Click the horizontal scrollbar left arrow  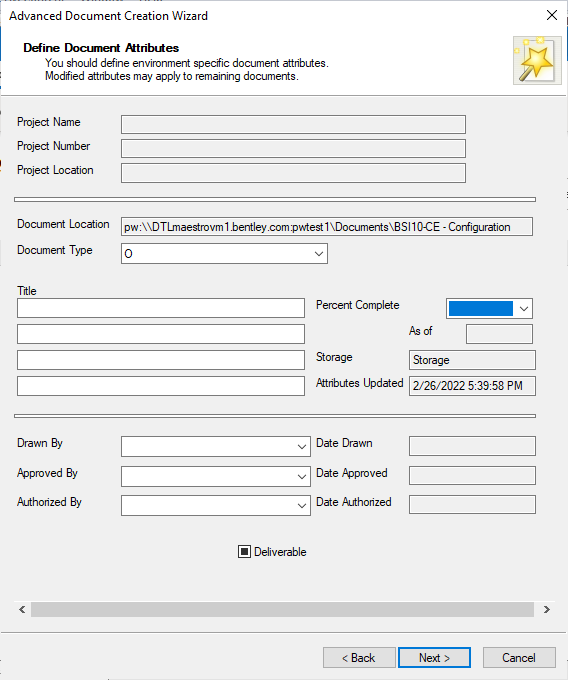22,609
